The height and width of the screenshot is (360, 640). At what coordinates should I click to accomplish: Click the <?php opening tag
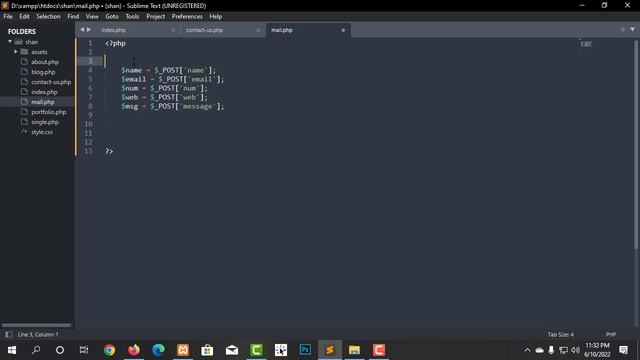tap(116, 43)
